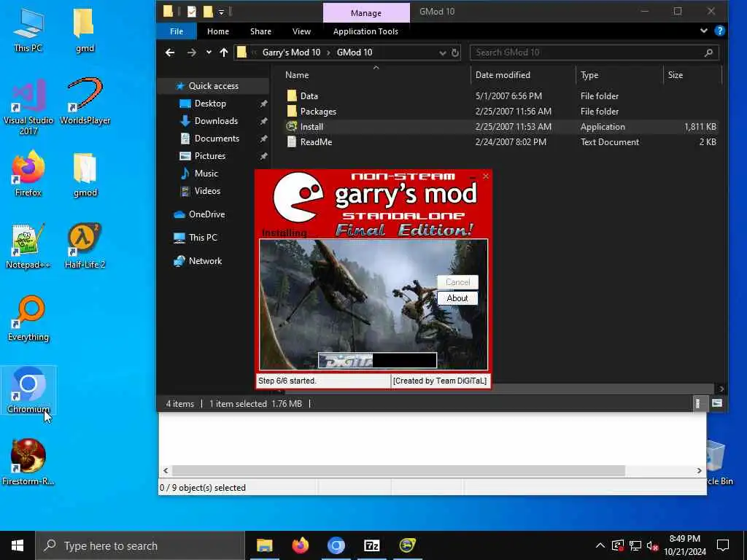Launch Chromium desktop shortcut
This screenshot has height=560, width=747.
(x=28, y=391)
